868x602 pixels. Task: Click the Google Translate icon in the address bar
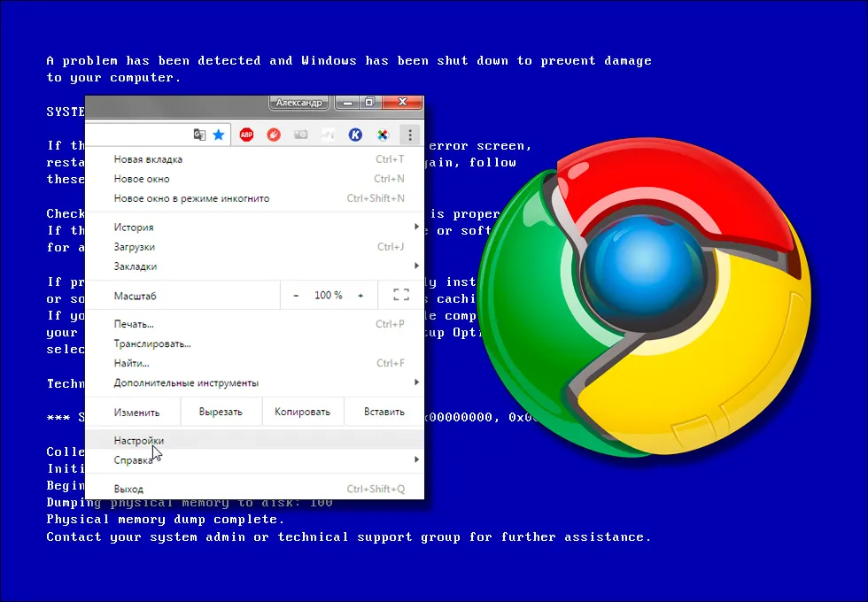tap(199, 135)
